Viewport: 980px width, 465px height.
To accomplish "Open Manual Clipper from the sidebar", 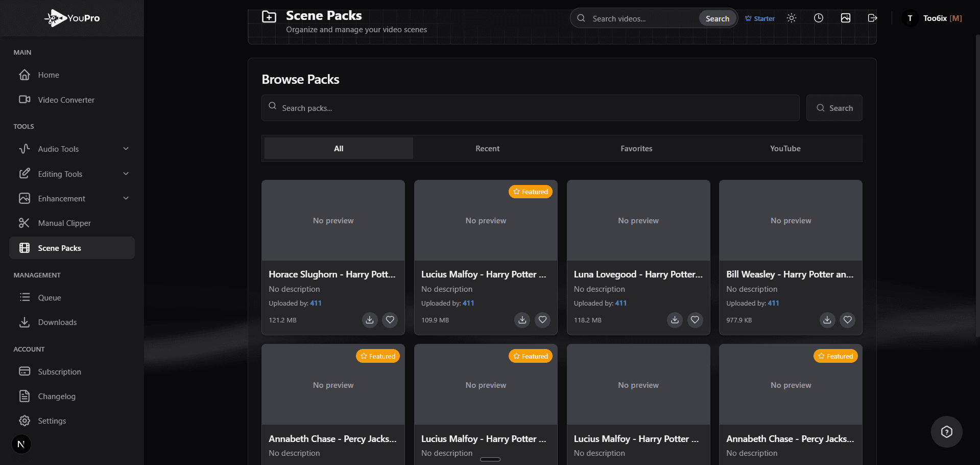I will (x=72, y=223).
